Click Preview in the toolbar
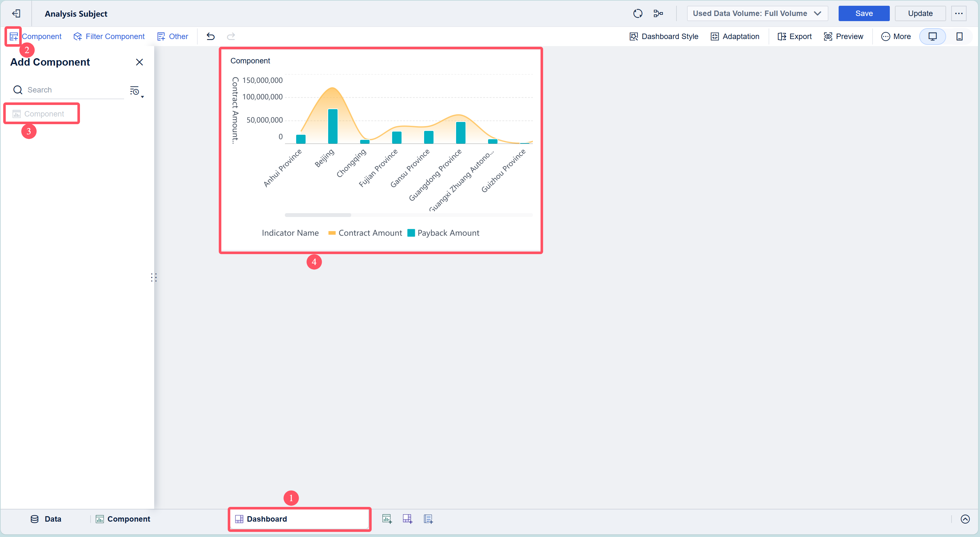This screenshot has width=980, height=537. click(x=843, y=36)
